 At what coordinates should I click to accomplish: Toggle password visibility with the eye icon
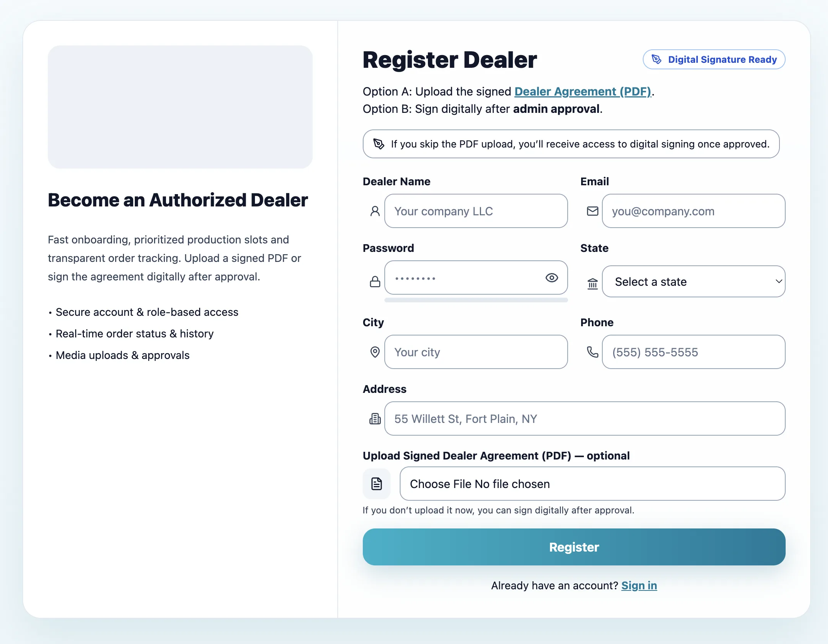point(552,278)
